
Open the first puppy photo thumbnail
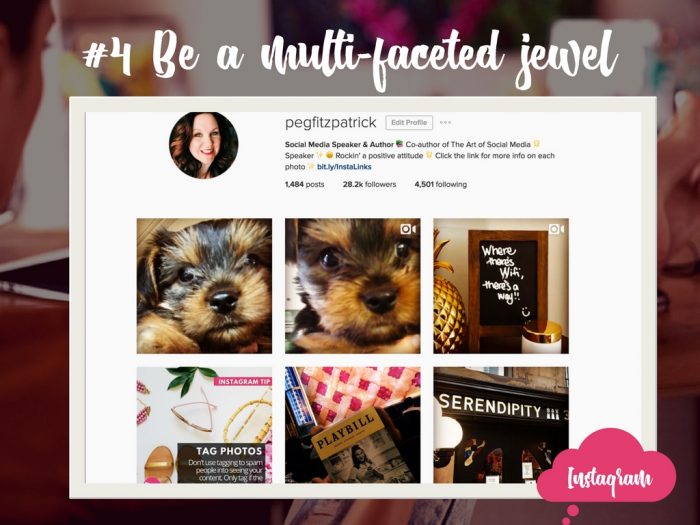pos(204,286)
